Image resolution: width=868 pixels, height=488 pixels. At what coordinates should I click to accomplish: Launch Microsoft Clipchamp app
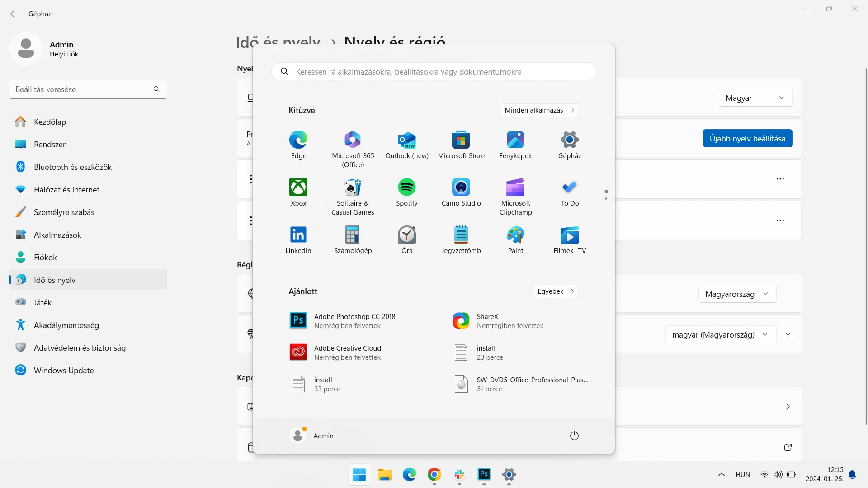(515, 188)
